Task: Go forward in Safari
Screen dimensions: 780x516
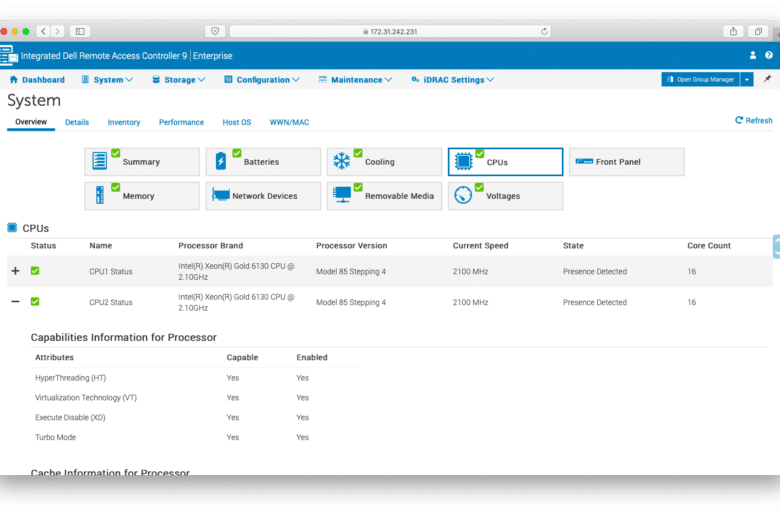Action: pyautogui.click(x=58, y=31)
